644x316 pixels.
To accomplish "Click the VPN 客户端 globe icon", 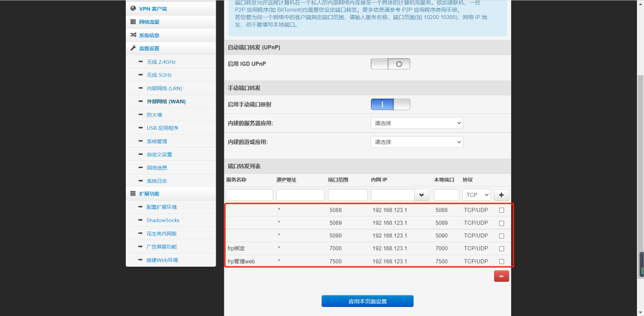I will coord(133,9).
